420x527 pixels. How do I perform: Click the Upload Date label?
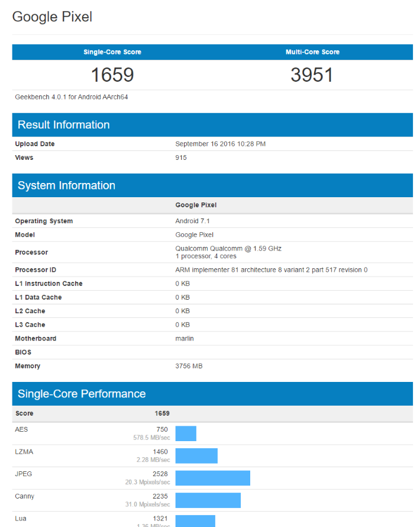pyautogui.click(x=34, y=144)
